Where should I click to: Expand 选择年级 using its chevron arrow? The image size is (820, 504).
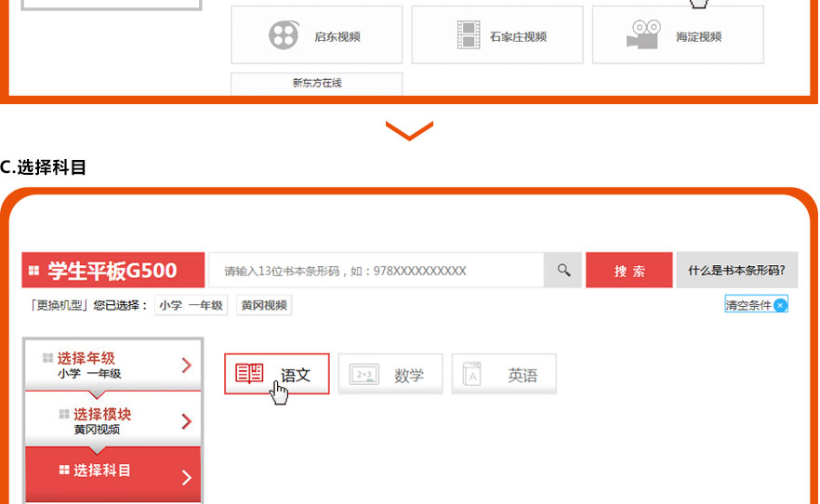pyautogui.click(x=187, y=365)
